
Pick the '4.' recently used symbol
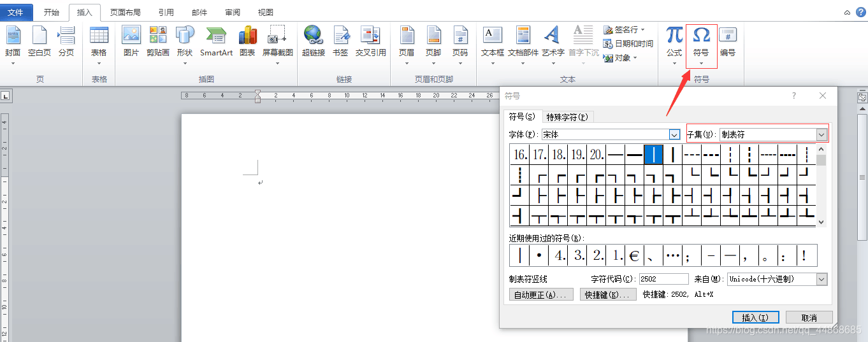[558, 255]
